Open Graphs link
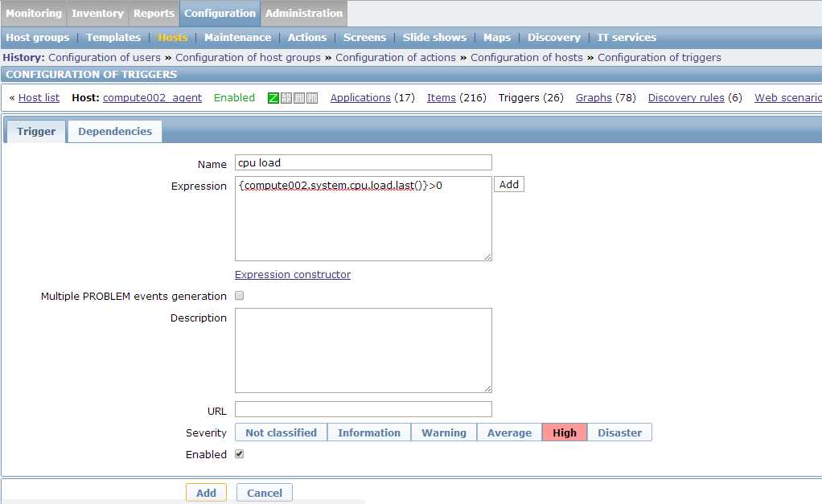 coord(594,98)
